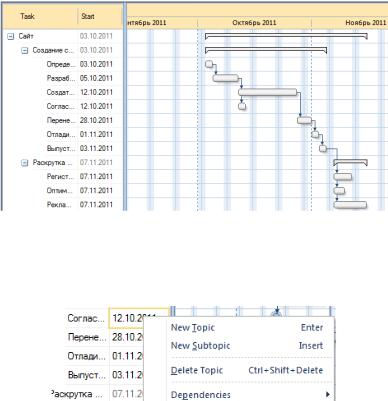Click the Gantt bar for Опреде... task

point(209,64)
